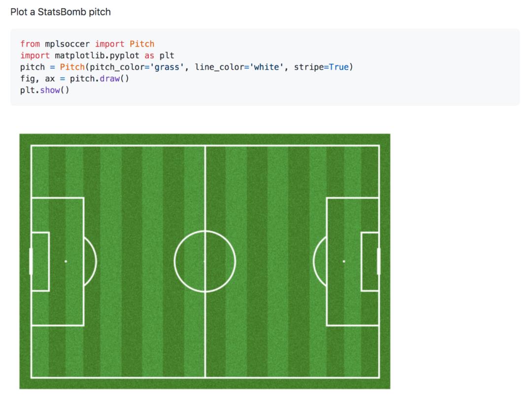Click the 'Plot a StatsBomb pitch' heading
This screenshot has width=532, height=406.
(x=61, y=12)
